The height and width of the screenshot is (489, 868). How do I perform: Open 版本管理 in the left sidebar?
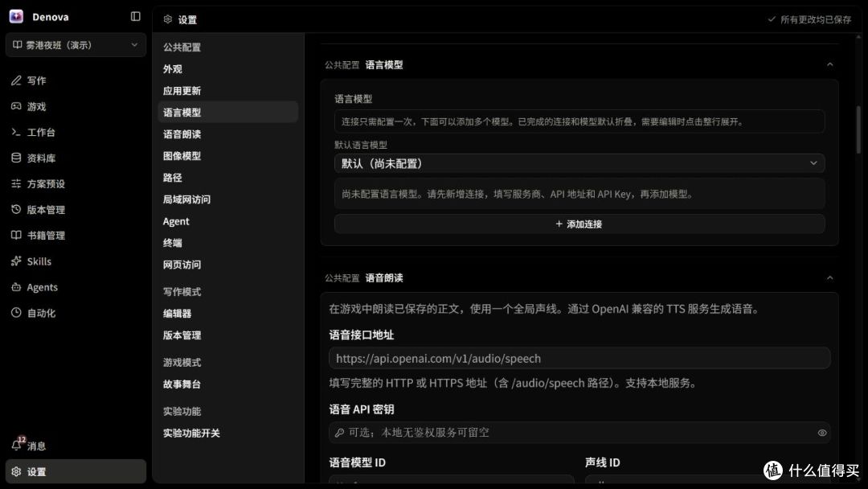76,209
